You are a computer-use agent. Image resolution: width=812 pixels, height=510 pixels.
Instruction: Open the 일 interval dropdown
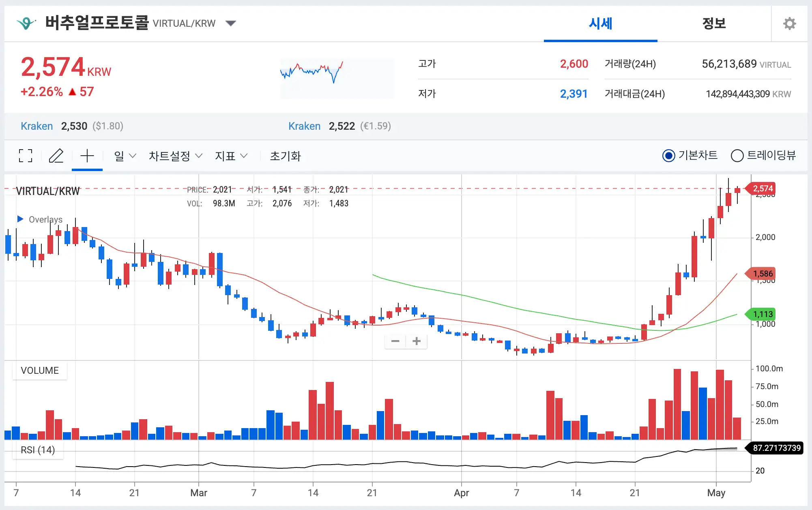pyautogui.click(x=125, y=156)
